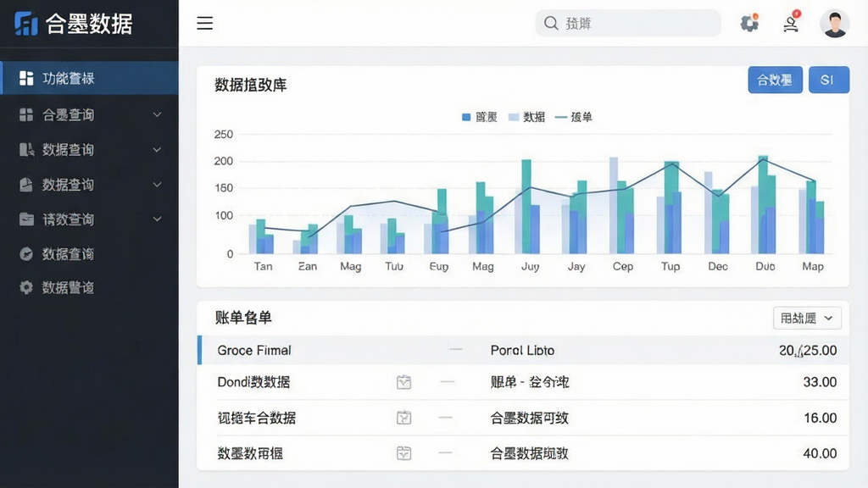Open the user avatar profile picture
Image resolution: width=868 pixels, height=488 pixels.
[x=835, y=23]
